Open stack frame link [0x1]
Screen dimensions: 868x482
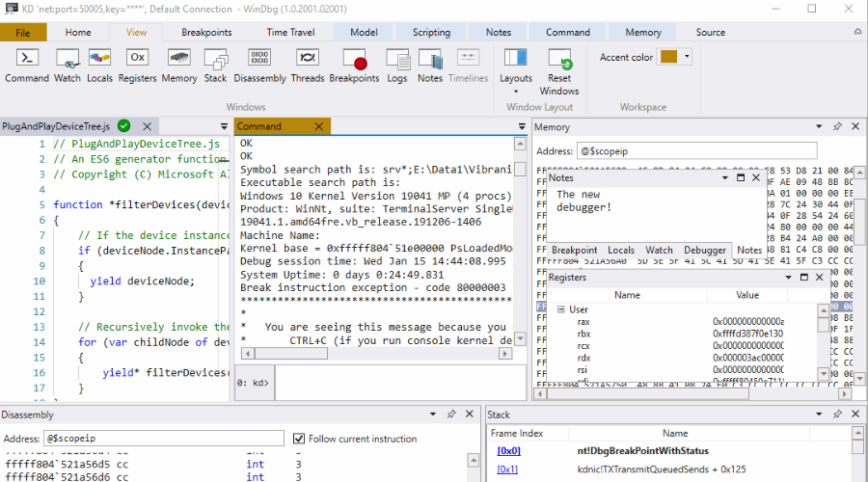(x=507, y=469)
